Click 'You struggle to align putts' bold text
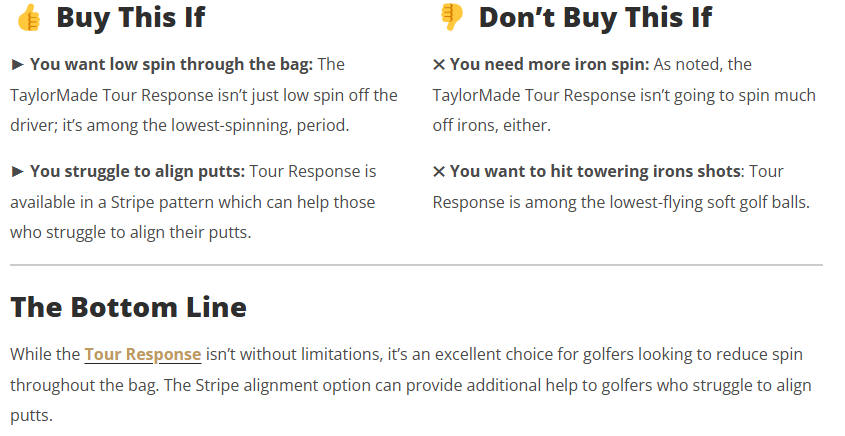Viewport: 845px width, 436px height. click(x=137, y=171)
